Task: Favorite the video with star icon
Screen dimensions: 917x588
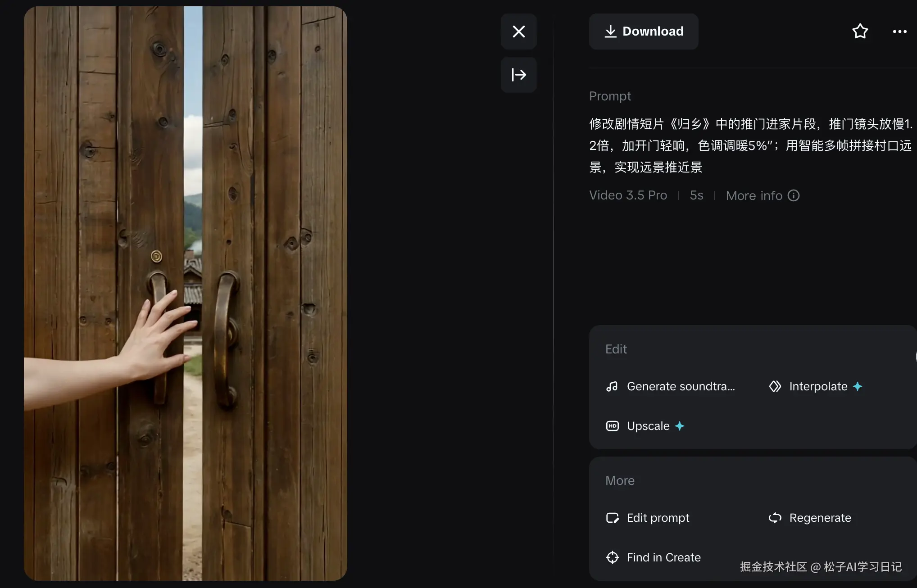Action: [x=860, y=32]
